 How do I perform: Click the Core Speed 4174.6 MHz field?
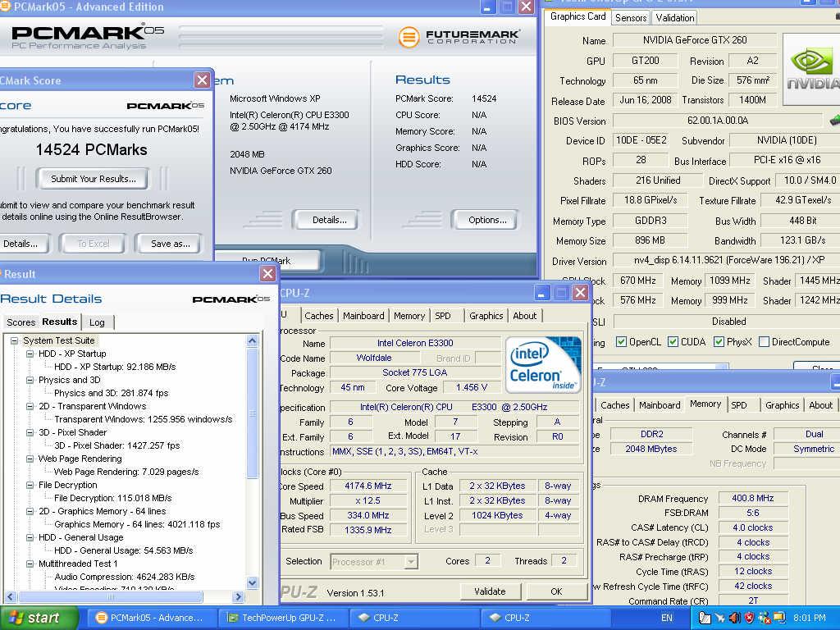click(x=367, y=486)
